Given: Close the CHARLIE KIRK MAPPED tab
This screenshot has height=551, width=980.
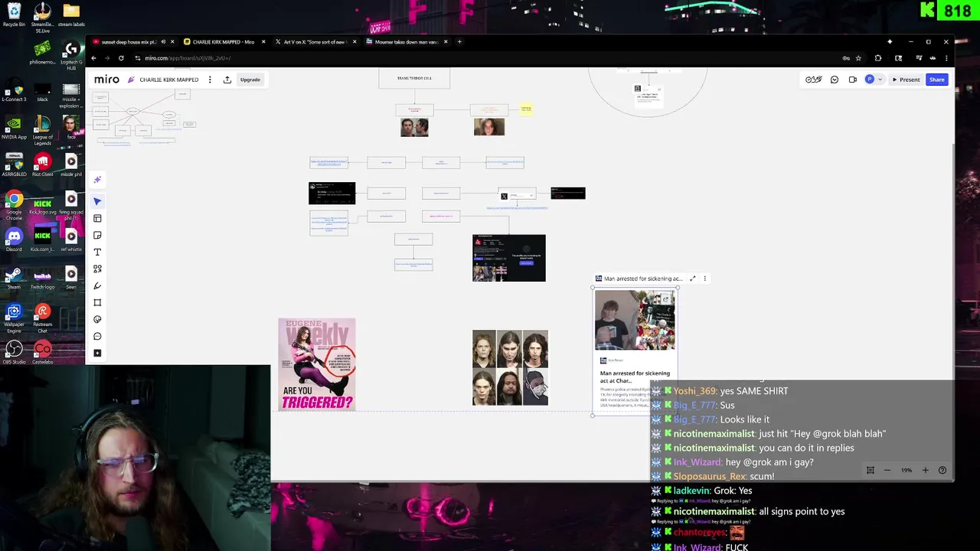Looking at the screenshot, I should click(x=263, y=42).
